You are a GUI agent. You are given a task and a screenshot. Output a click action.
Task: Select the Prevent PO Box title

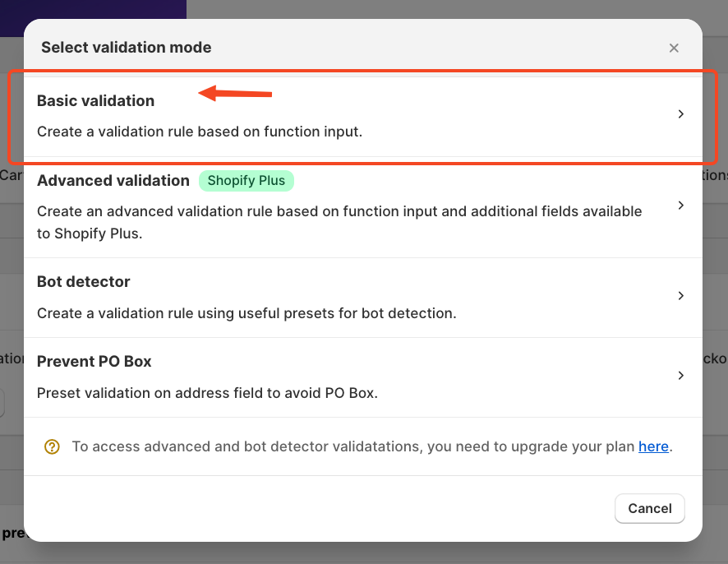94,362
